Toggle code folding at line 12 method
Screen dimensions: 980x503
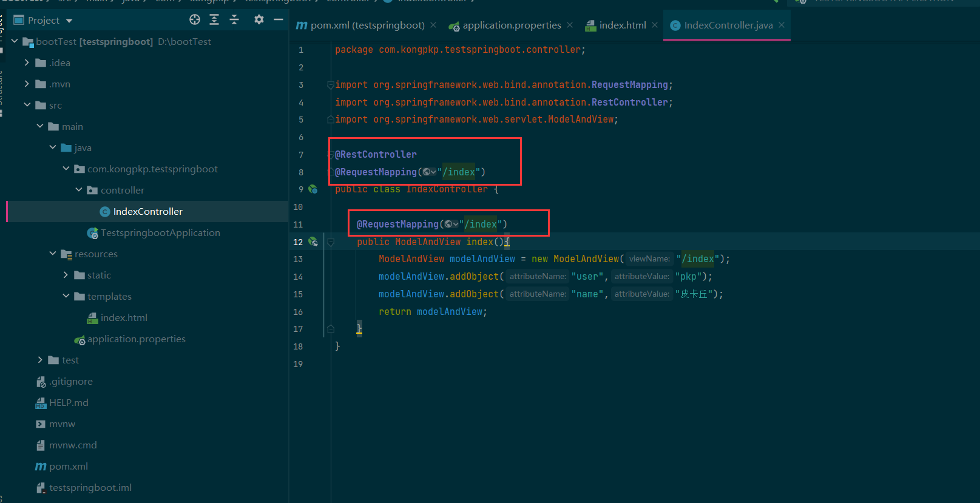click(331, 241)
